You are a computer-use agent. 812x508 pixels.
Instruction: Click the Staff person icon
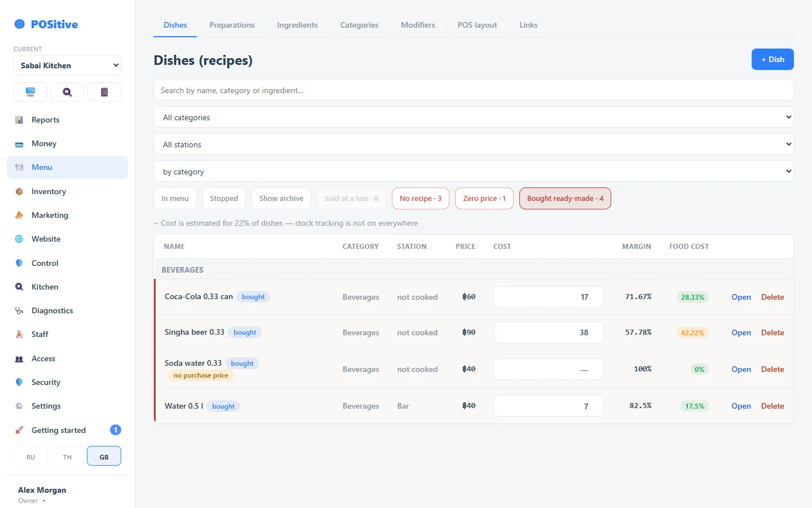click(x=19, y=334)
